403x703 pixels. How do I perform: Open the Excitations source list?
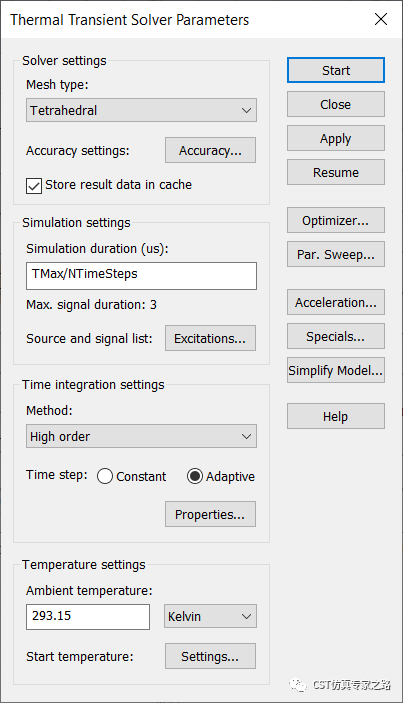coord(210,338)
